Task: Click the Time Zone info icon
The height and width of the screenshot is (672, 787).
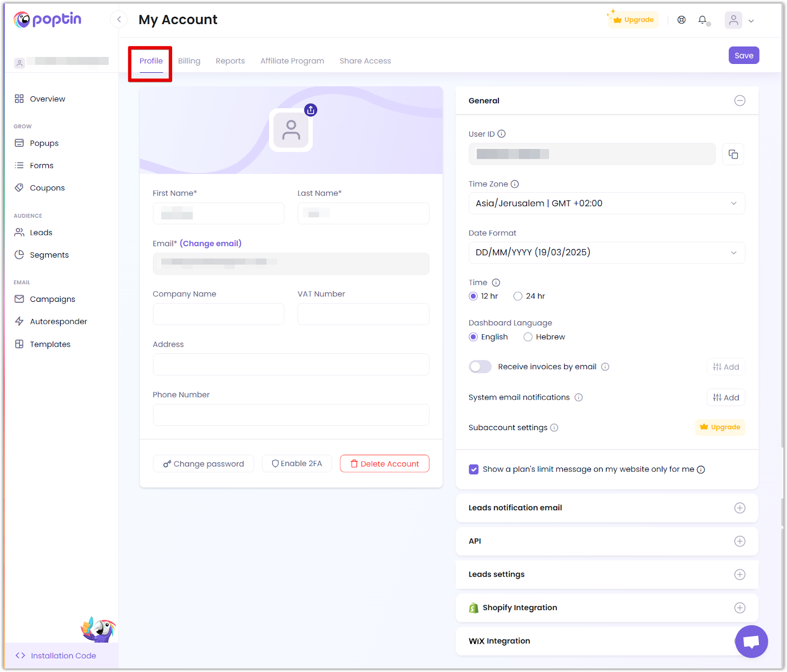Action: coord(515,184)
